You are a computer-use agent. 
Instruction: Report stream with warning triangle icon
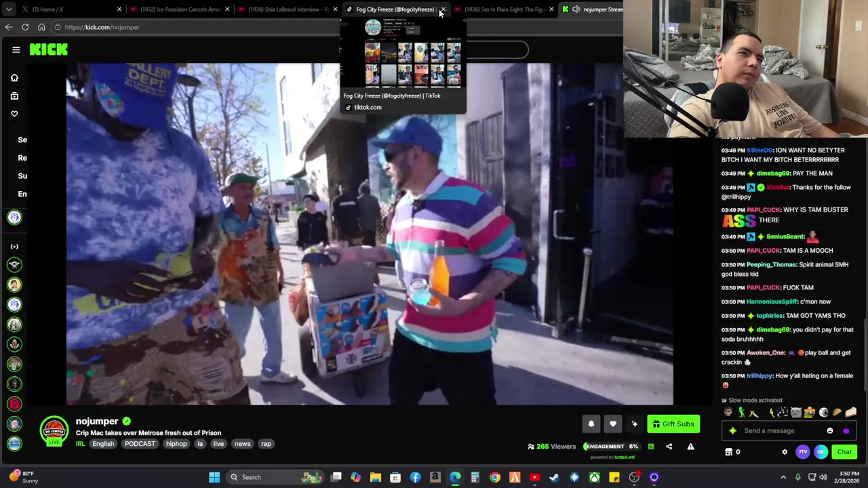[x=690, y=447]
